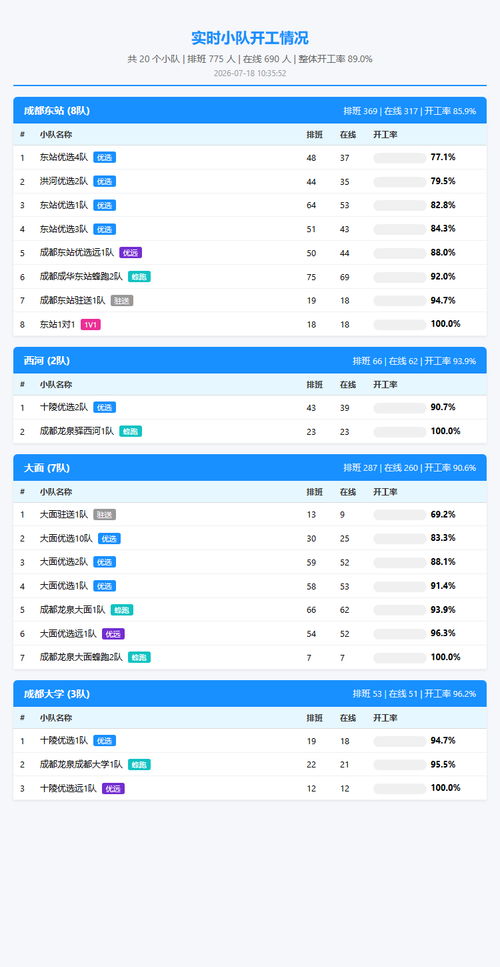Viewport: 500px width, 967px height.
Task: Click the 开工率 column header in 成都东站 table
Action: (385, 134)
